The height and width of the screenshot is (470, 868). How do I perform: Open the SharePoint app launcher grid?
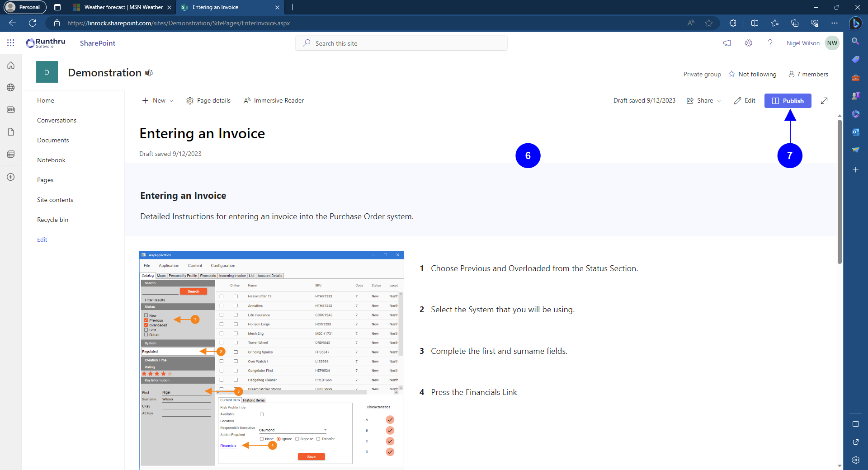point(11,43)
